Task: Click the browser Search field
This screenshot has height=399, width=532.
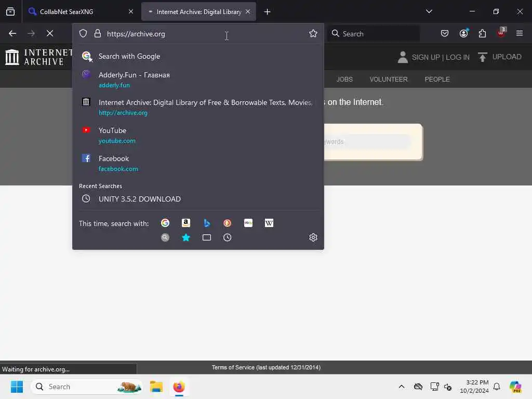Action: point(373,34)
